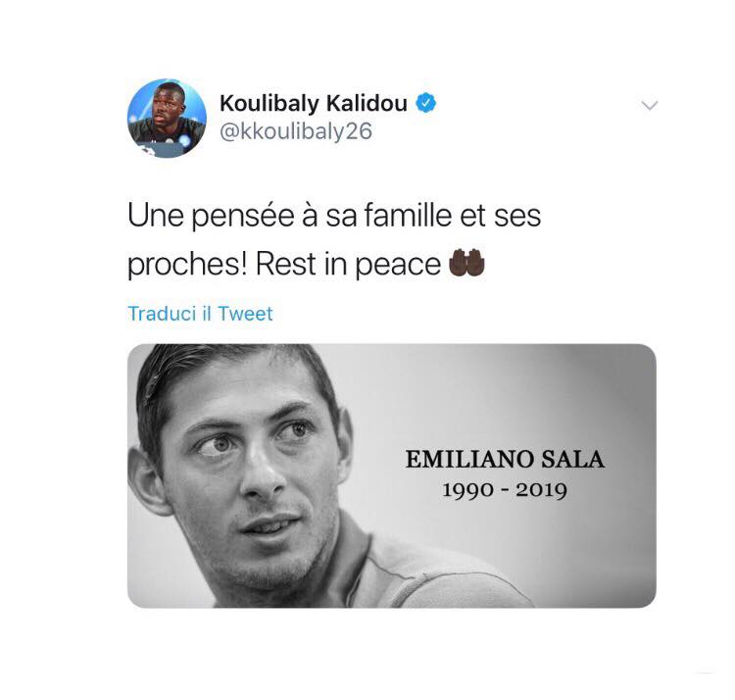Open Koulibaly Kalidou's profile avatar
The width and height of the screenshot is (735, 700).
click(x=167, y=119)
